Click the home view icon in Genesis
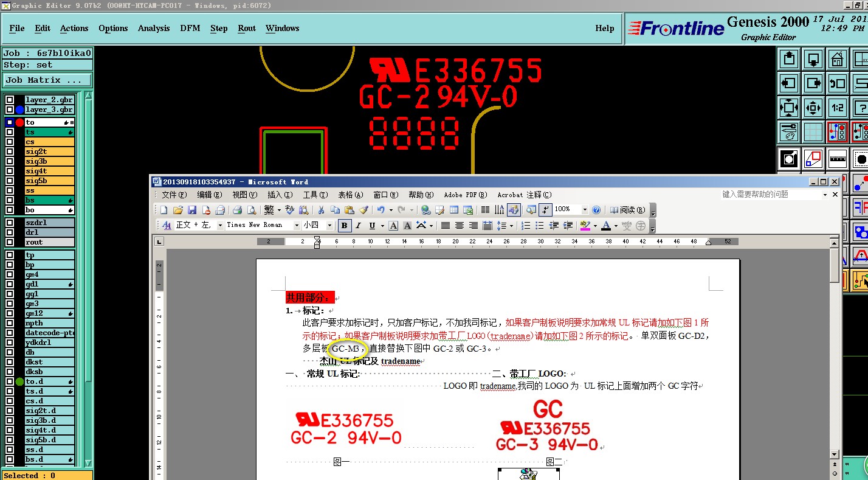Screen dimensions: 868x480 tap(838, 59)
